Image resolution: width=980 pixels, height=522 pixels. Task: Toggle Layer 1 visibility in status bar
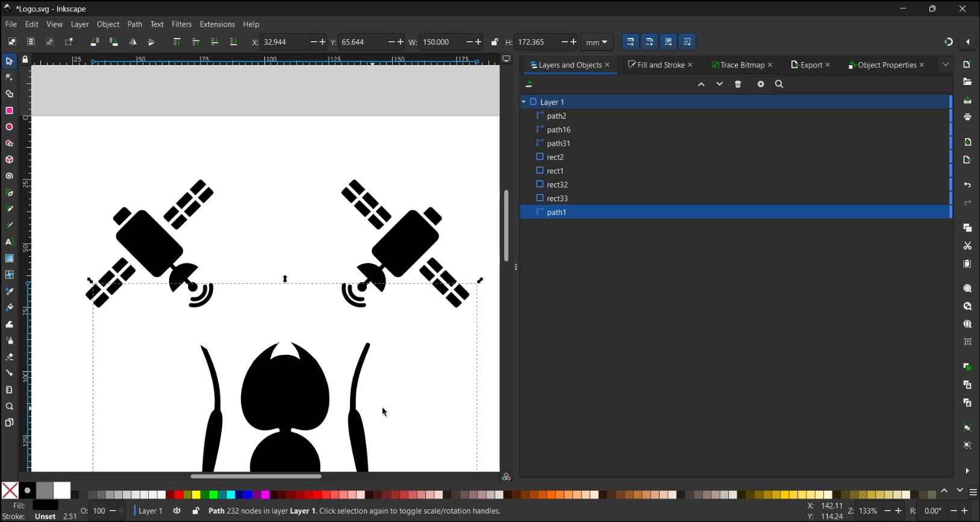(176, 511)
